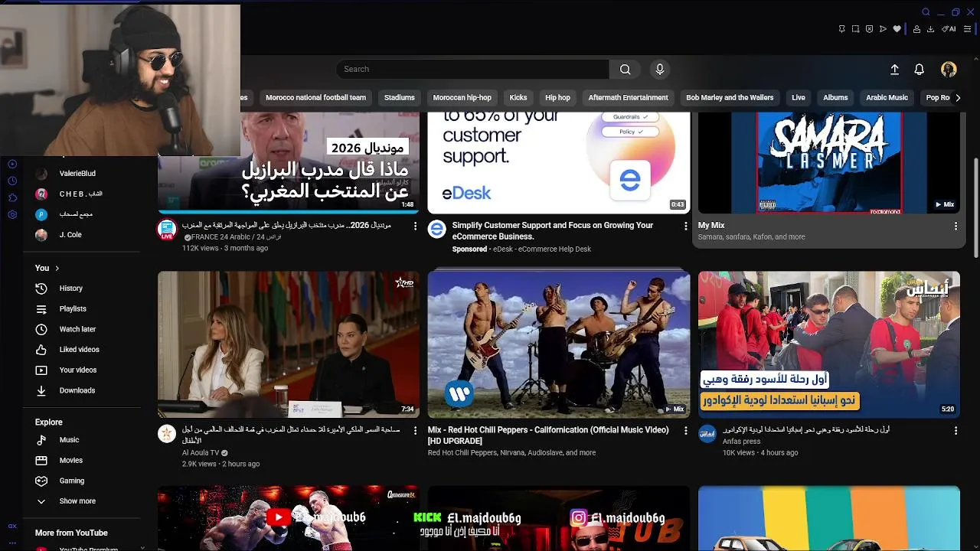
Task: Open options menu for FRANCE 24 video
Action: tap(416, 227)
